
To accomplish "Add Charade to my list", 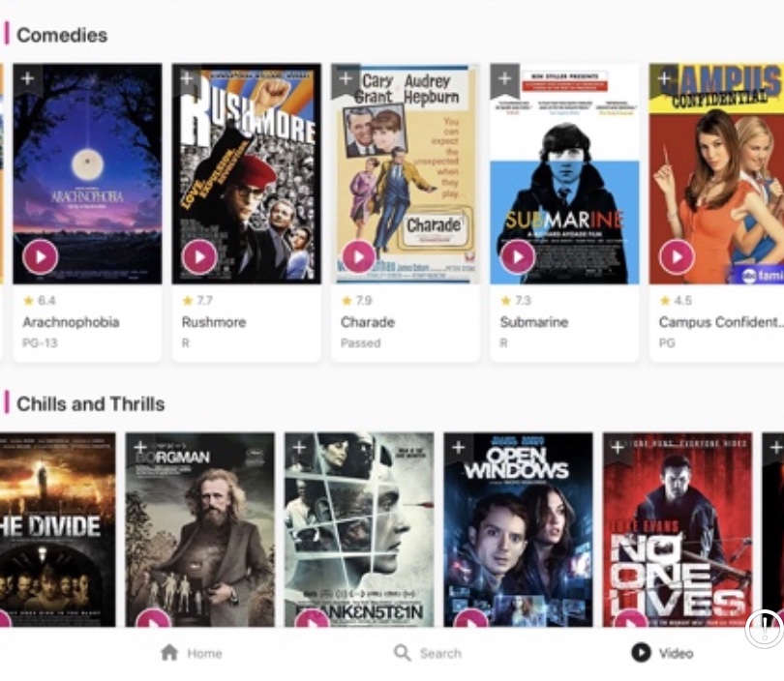I will pos(346,78).
